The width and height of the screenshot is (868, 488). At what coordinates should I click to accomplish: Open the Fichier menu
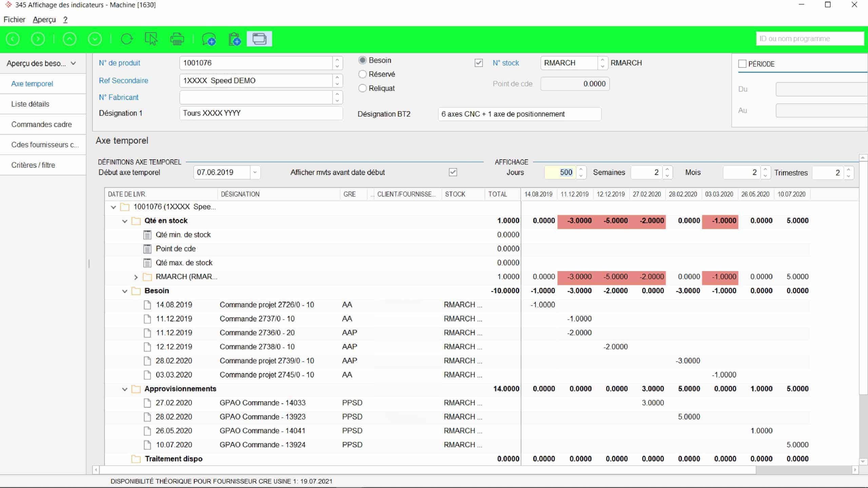[x=14, y=20]
